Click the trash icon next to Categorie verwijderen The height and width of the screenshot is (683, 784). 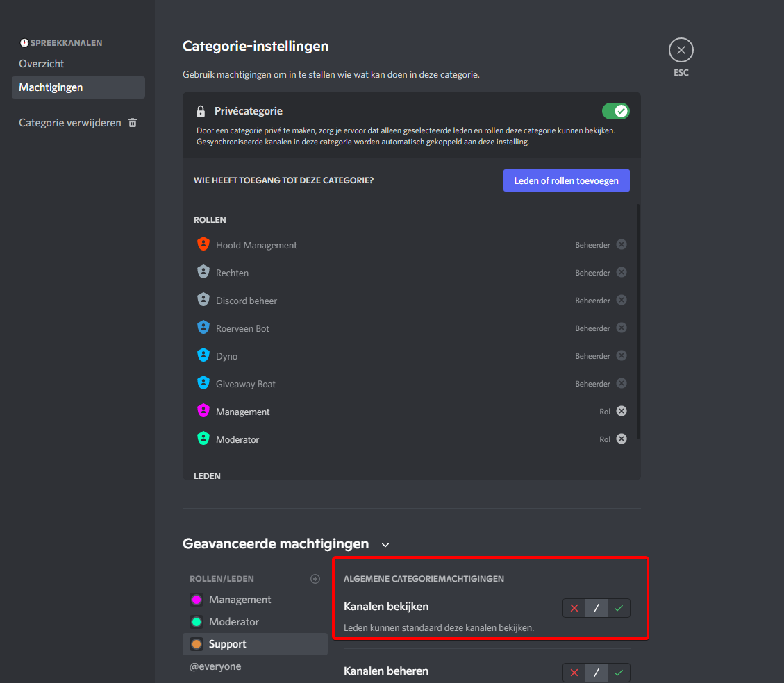(x=133, y=123)
